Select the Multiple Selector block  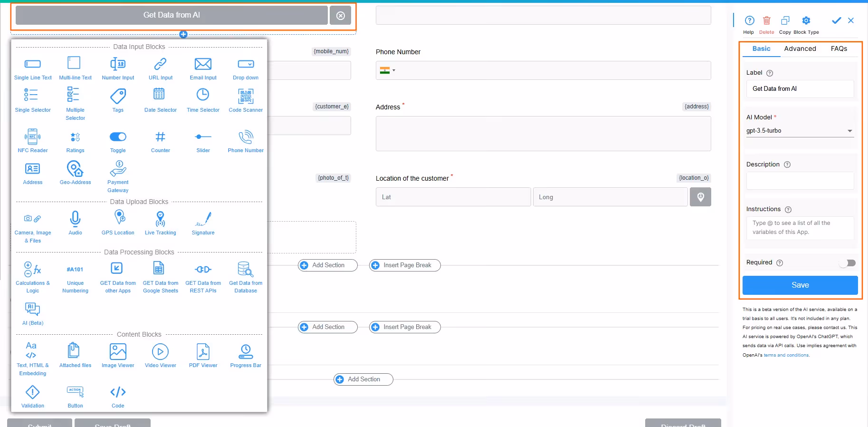click(x=75, y=104)
